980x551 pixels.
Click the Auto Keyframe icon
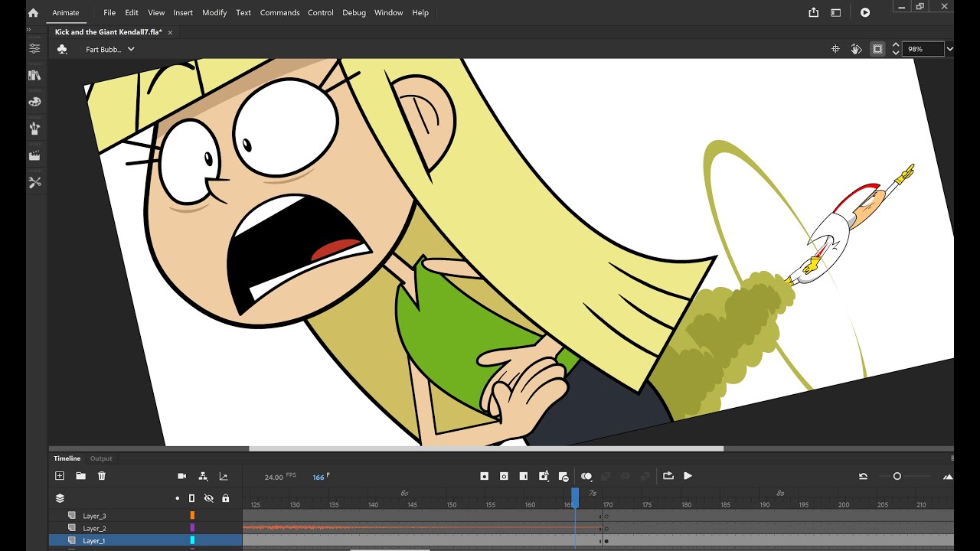coord(544,476)
